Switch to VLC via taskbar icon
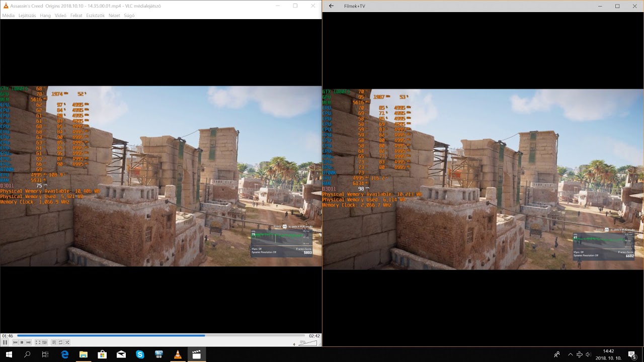The height and width of the screenshot is (362, 644). 178,354
